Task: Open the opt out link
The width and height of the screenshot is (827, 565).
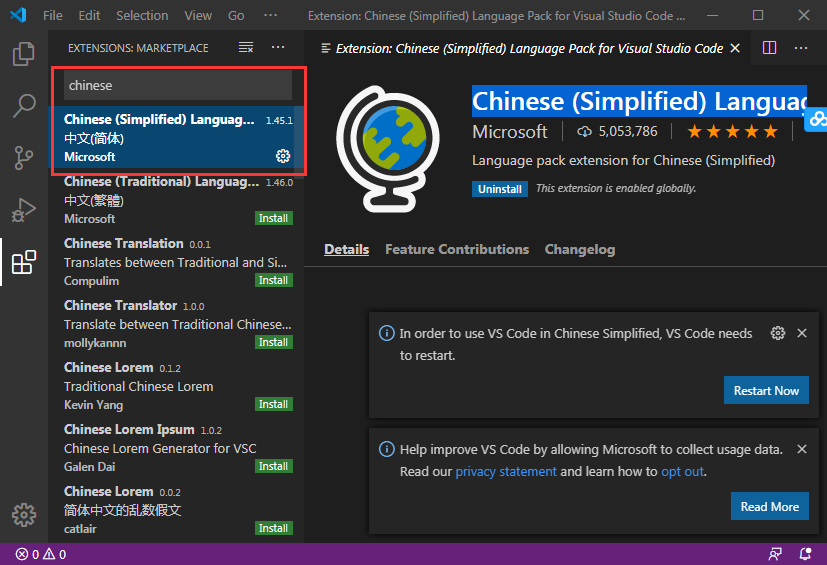Action: pos(682,471)
